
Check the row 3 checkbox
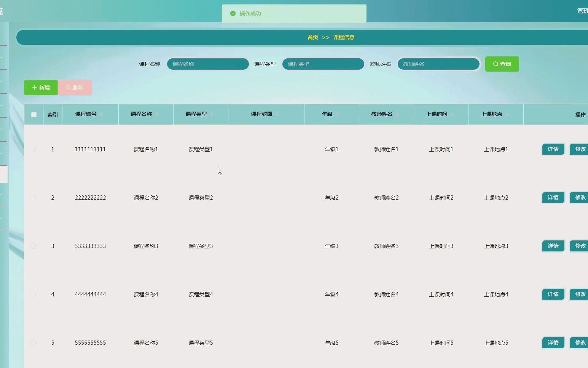click(33, 246)
